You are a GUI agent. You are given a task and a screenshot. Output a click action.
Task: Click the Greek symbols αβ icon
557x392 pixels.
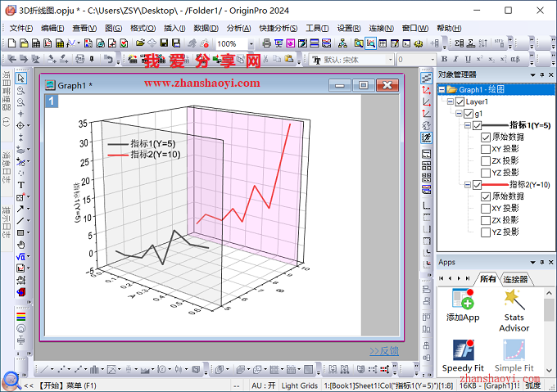coord(515,59)
